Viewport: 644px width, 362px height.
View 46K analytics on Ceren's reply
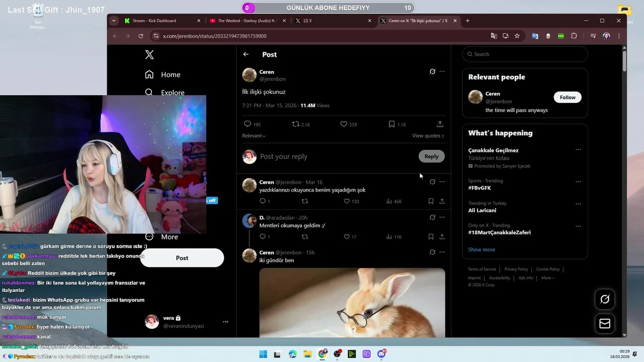coord(394,201)
